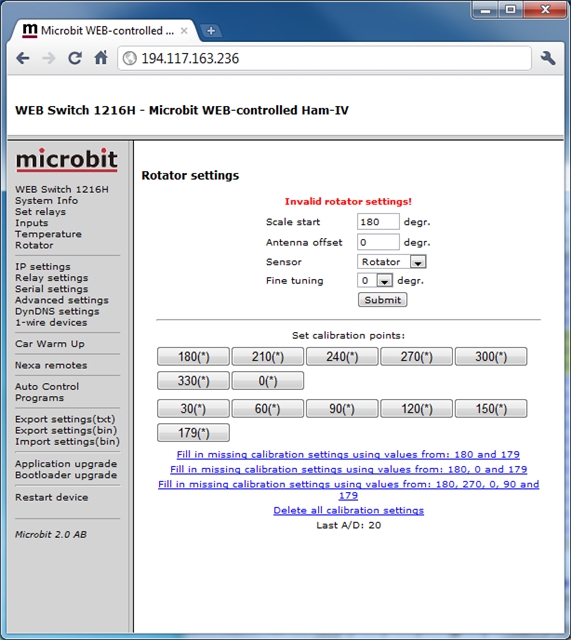Open Inputs in sidebar
This screenshot has width=571, height=640.
click(32, 223)
